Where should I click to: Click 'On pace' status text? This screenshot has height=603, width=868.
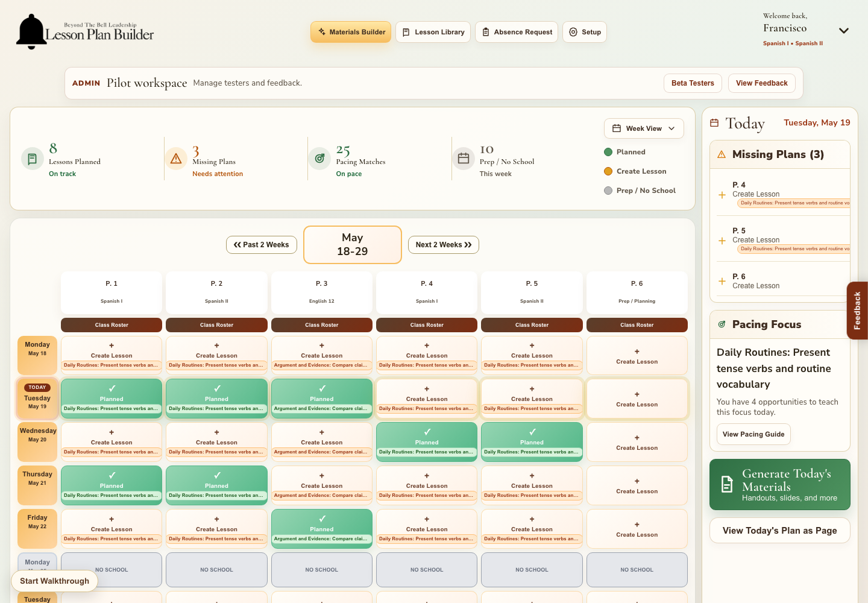349,174
